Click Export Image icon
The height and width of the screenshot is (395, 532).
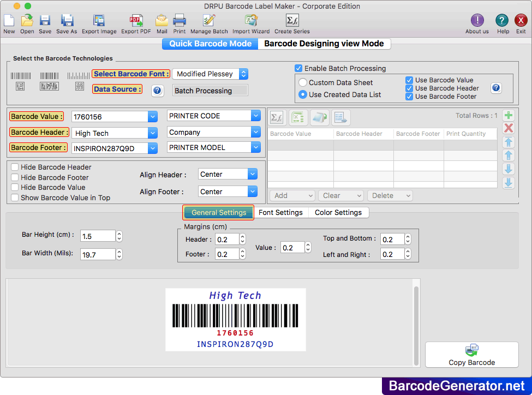point(99,21)
